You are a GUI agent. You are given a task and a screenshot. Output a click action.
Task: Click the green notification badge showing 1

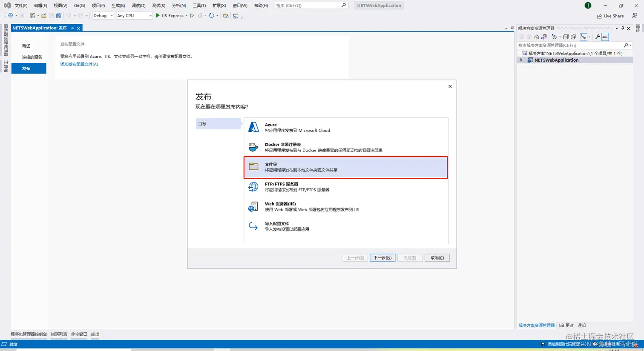tap(588, 6)
